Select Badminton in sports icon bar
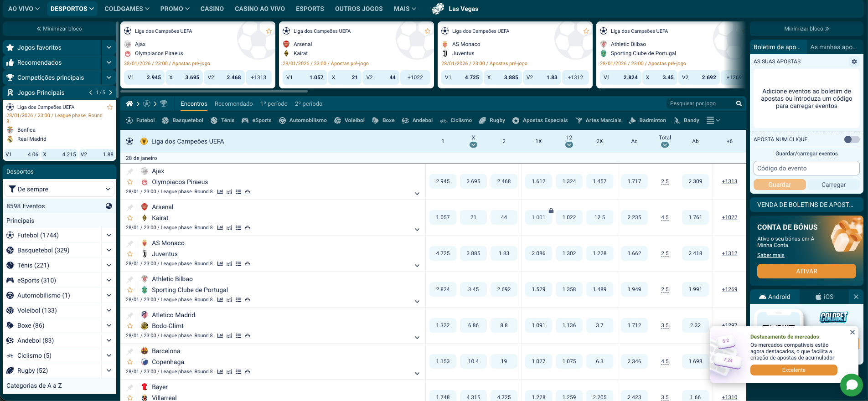This screenshot has height=401, width=868. pos(647,120)
